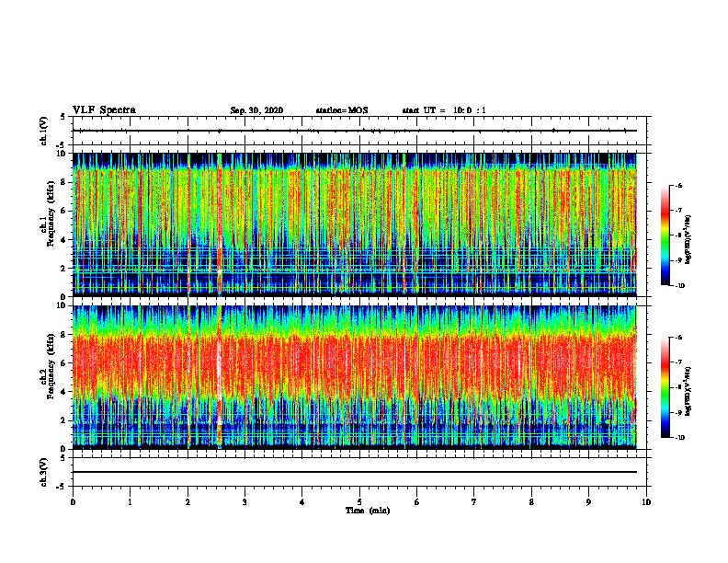
Task: Click the time-axis tick label "10" at bottom right
Action: point(646,501)
